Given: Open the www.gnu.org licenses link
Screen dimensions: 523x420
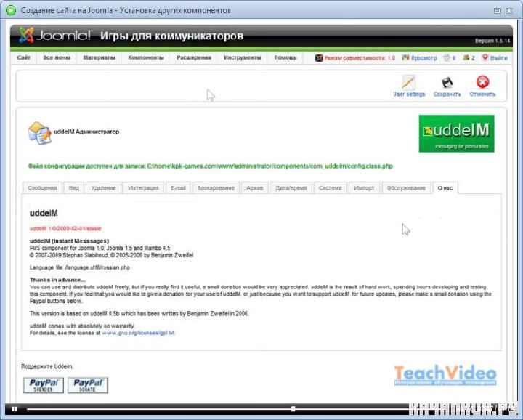Looking at the screenshot, I should pyautogui.click(x=138, y=333).
